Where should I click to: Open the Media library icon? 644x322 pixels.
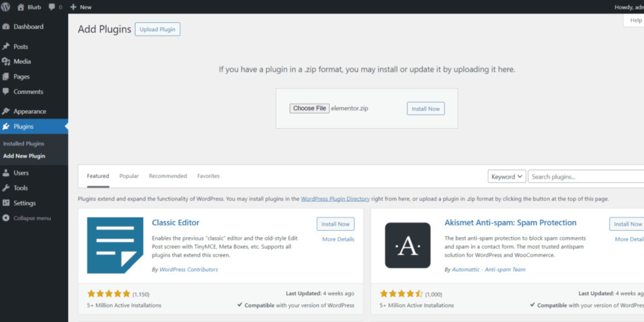(x=6, y=61)
